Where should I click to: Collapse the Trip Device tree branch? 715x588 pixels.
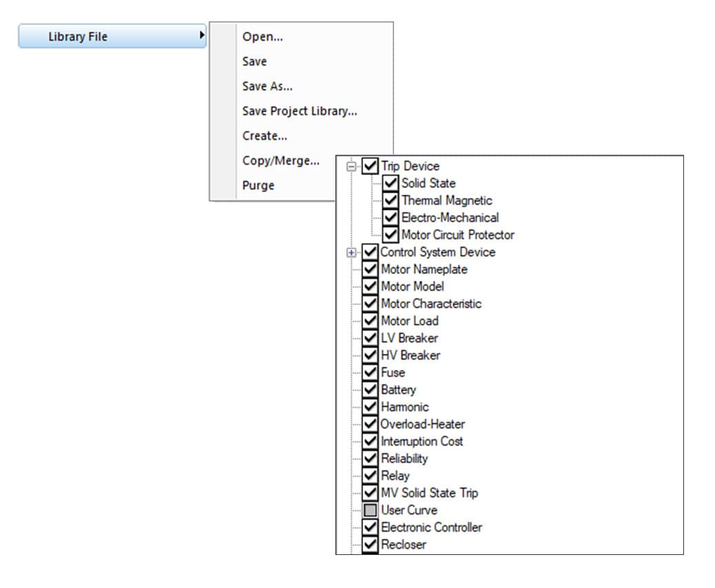pos(351,166)
